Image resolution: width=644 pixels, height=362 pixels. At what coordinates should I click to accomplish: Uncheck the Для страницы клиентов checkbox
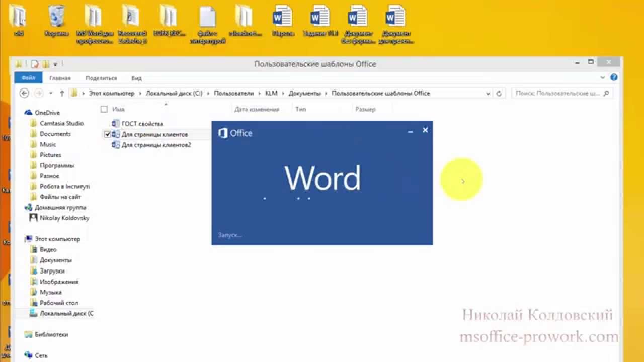click(x=107, y=134)
